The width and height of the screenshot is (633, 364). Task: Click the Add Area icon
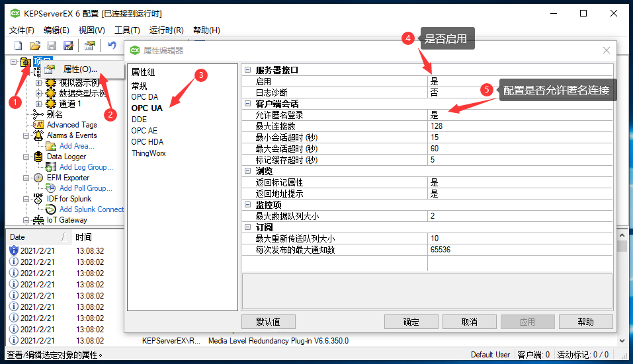[51, 146]
